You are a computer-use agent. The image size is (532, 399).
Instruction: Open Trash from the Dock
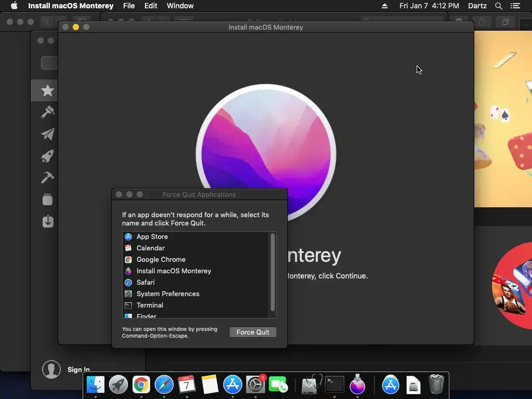(x=436, y=384)
